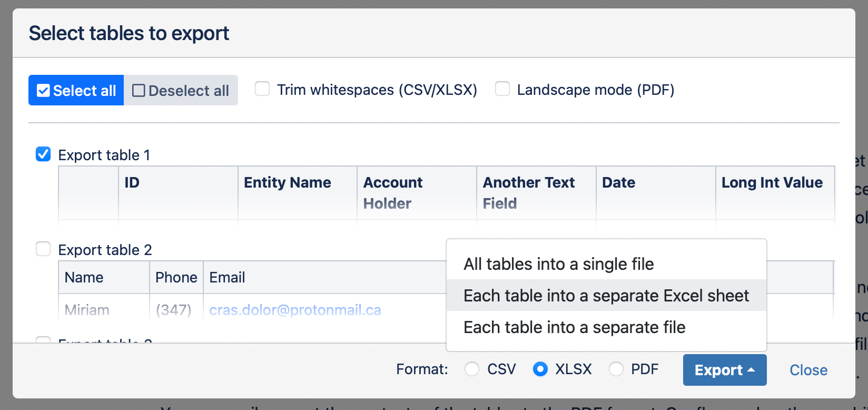Check the Export table 2 checkbox
This screenshot has height=410, width=868.
(x=43, y=249)
